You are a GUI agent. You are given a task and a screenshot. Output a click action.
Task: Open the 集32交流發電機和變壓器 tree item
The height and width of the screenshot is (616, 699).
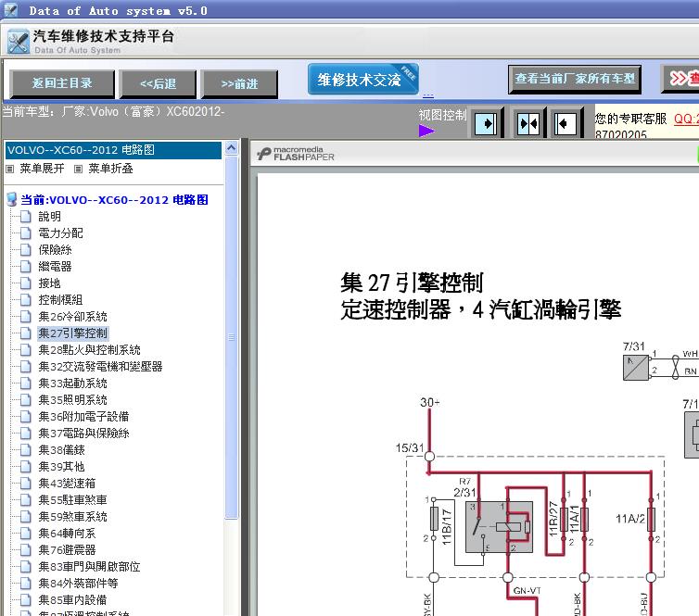[x=100, y=367]
